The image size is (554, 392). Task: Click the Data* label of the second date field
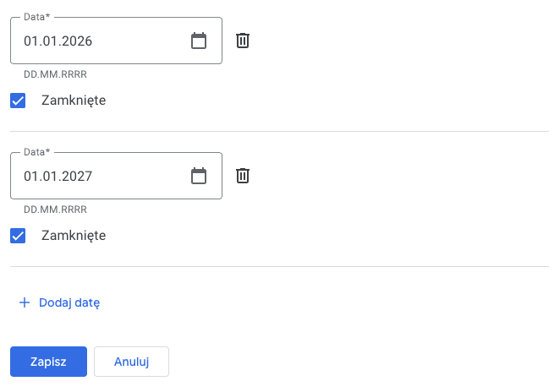[x=36, y=152]
